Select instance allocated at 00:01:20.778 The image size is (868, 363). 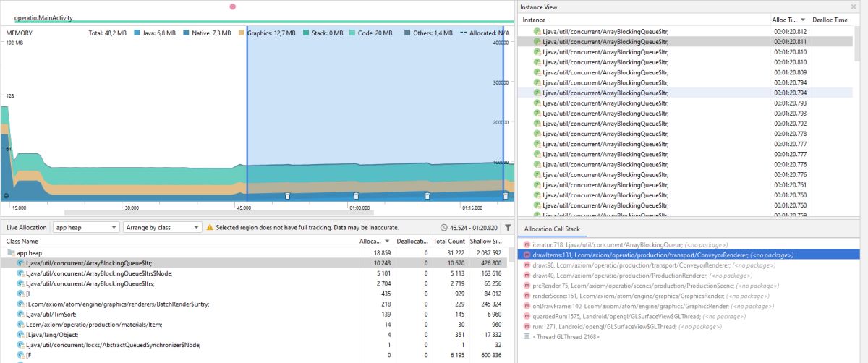pos(686,134)
